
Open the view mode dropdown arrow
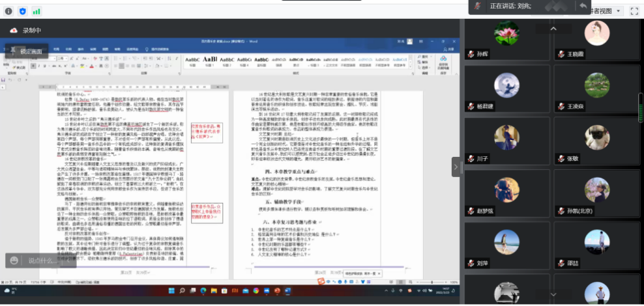[617, 11]
